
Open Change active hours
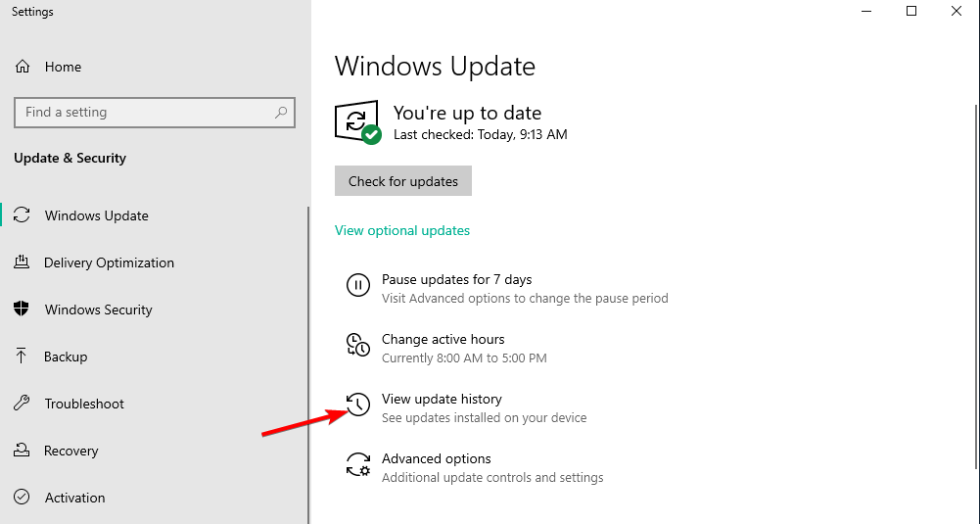tap(443, 339)
